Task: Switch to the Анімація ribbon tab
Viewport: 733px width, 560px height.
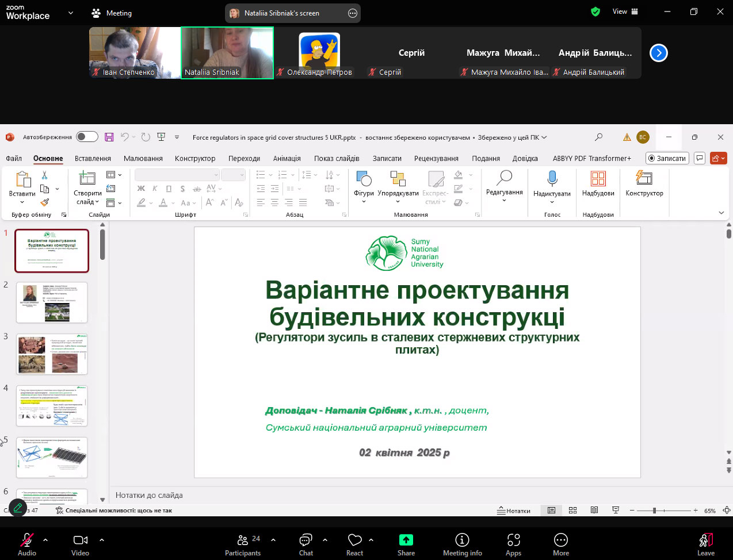Action: click(x=287, y=158)
